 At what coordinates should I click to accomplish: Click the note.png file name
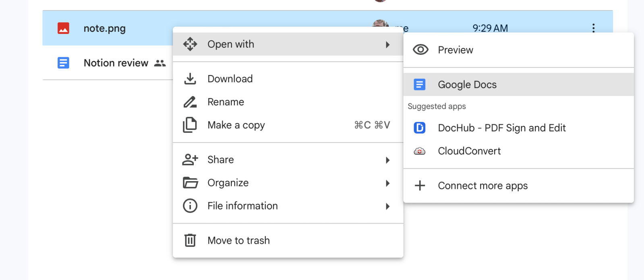click(x=105, y=28)
